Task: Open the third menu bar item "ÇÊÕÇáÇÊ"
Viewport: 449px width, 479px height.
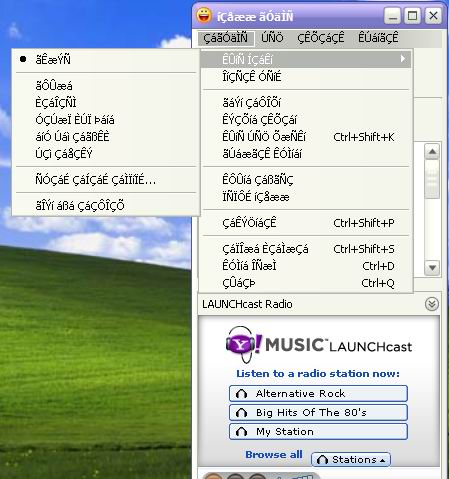Action: 321,38
